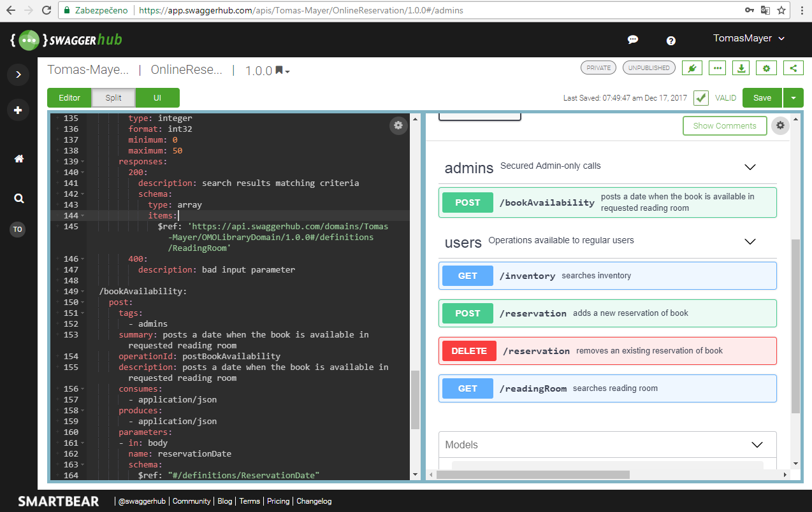812x512 pixels.
Task: Toggle the UNPUBLISHED status badge
Action: click(x=649, y=68)
